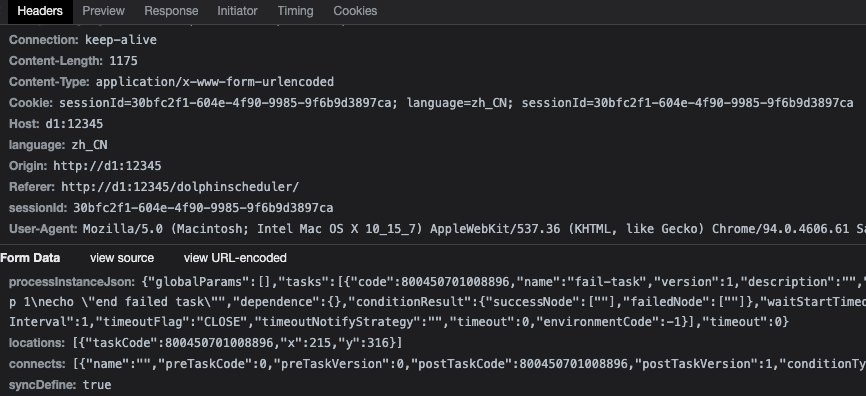
Task: Switch to the Preview tab
Action: click(103, 11)
